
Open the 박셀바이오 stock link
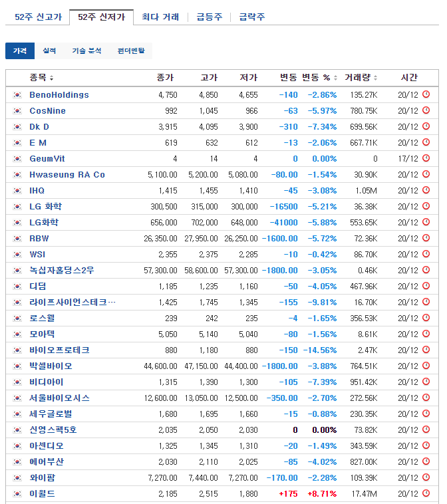[x=51, y=366]
